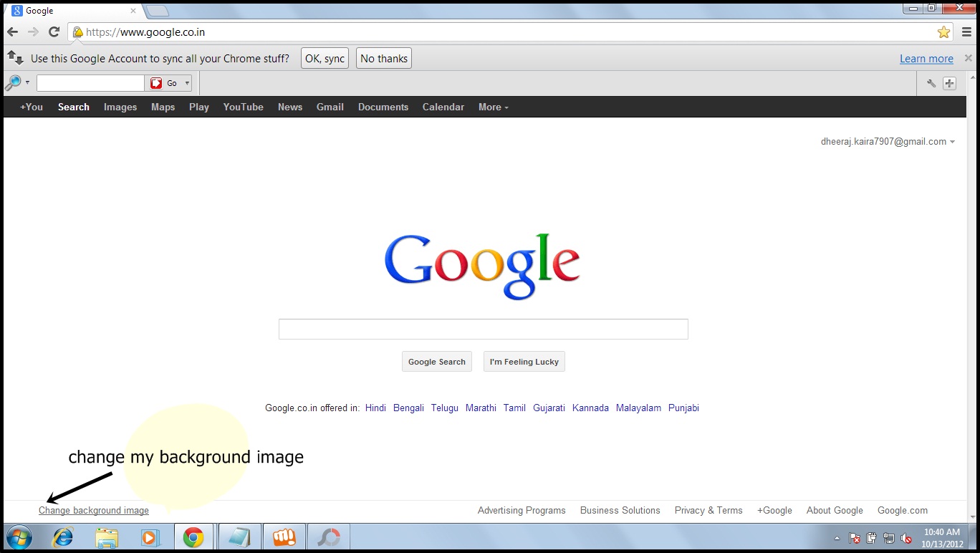This screenshot has width=980, height=553.
Task: Expand the arrow next to the magnifying glass
Action: tap(28, 83)
